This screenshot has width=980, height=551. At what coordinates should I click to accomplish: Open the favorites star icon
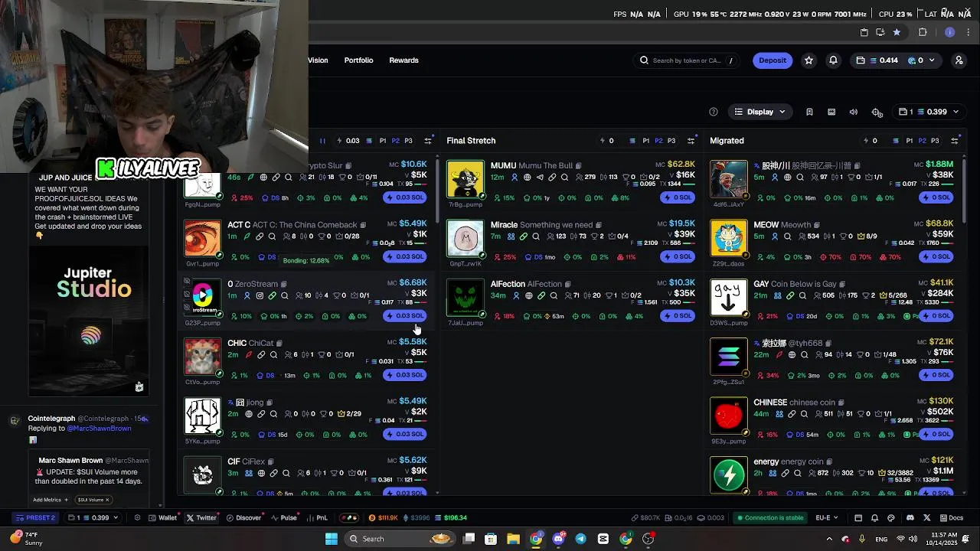(x=808, y=60)
